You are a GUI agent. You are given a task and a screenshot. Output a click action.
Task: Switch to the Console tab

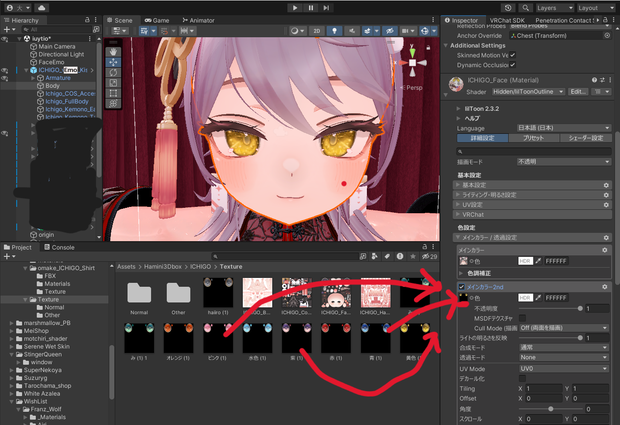(x=59, y=247)
